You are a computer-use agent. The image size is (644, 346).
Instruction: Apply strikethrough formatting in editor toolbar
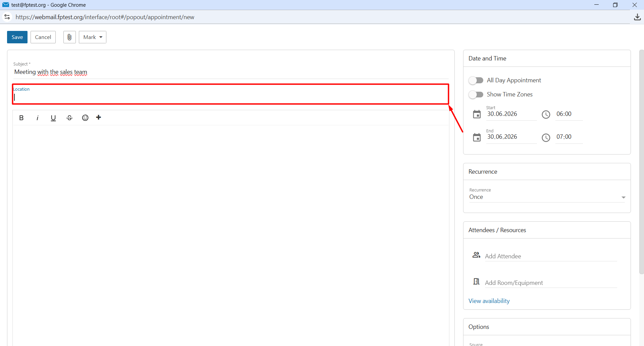coord(69,118)
